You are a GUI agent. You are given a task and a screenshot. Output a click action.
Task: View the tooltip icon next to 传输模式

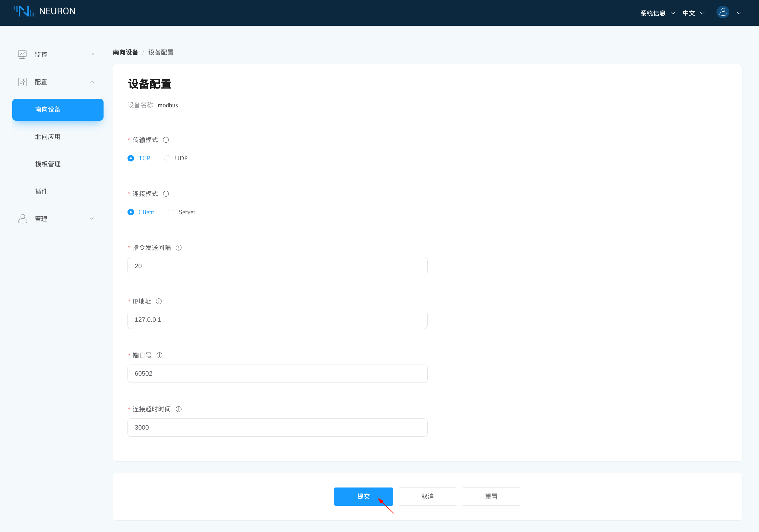click(x=166, y=139)
